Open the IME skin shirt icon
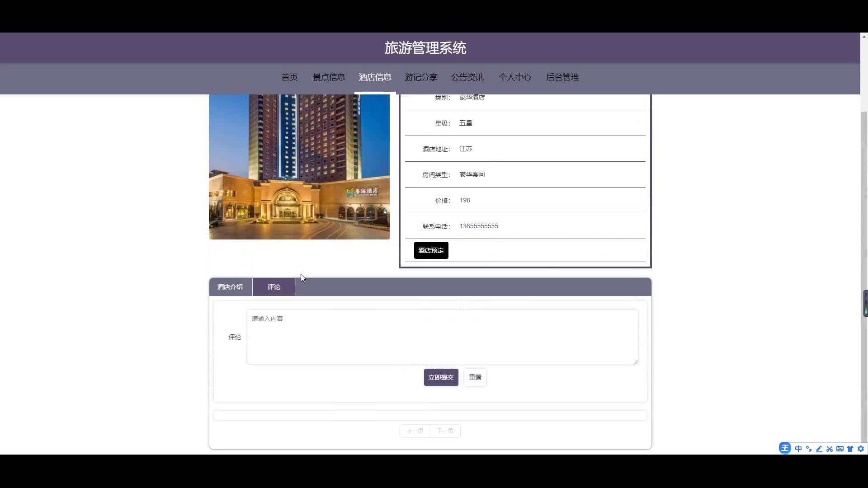The image size is (868, 488). [850, 449]
